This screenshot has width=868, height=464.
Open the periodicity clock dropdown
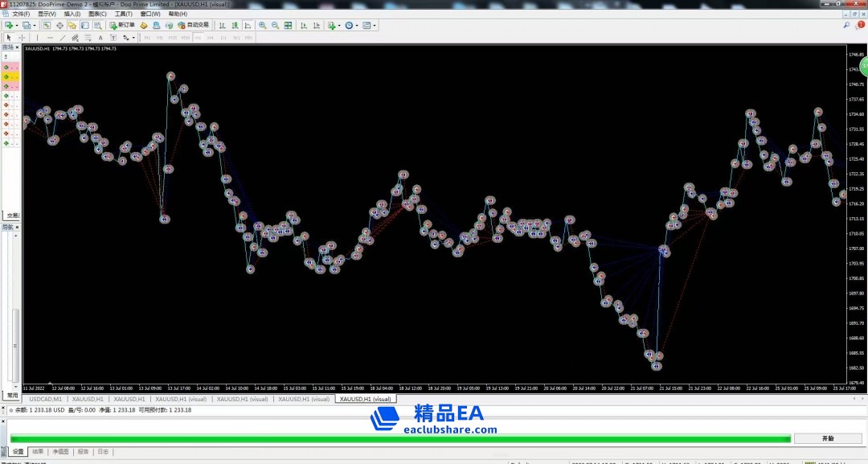coord(357,26)
